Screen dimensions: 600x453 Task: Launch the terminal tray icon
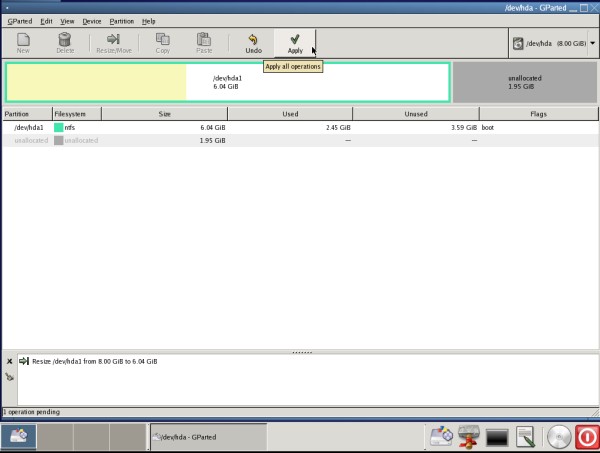click(497, 438)
